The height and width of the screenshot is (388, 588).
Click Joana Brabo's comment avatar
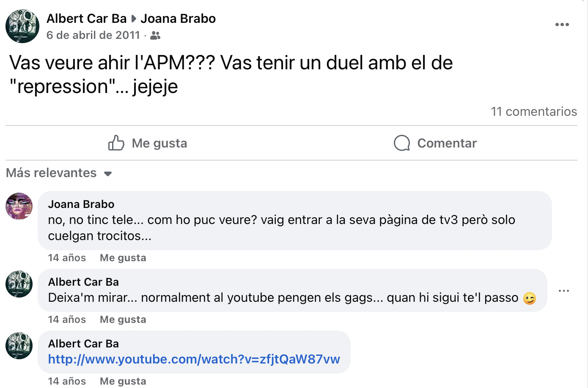click(19, 206)
